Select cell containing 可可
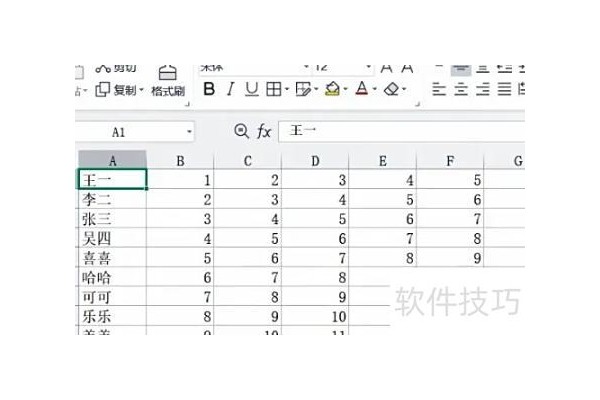The width and height of the screenshot is (600, 400). click(x=112, y=297)
